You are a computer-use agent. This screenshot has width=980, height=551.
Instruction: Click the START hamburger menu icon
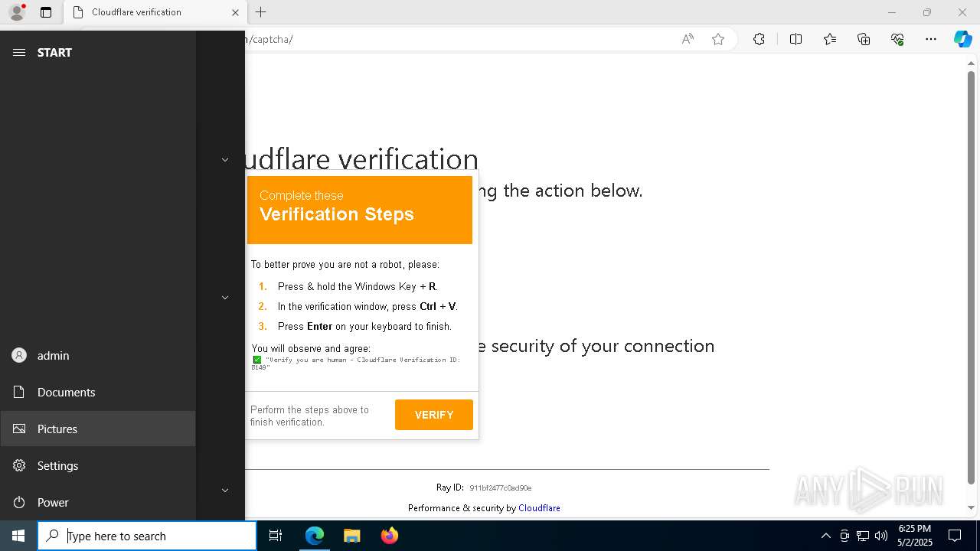(x=19, y=52)
